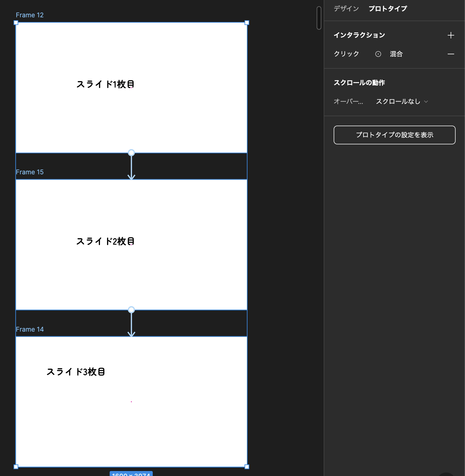Select the Frame 14 label

click(x=30, y=330)
